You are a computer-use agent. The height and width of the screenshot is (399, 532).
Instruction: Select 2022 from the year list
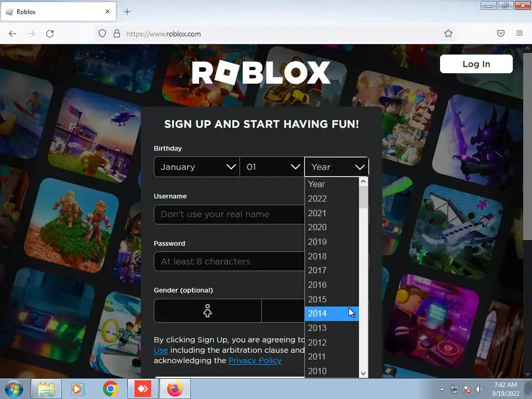[x=332, y=198]
